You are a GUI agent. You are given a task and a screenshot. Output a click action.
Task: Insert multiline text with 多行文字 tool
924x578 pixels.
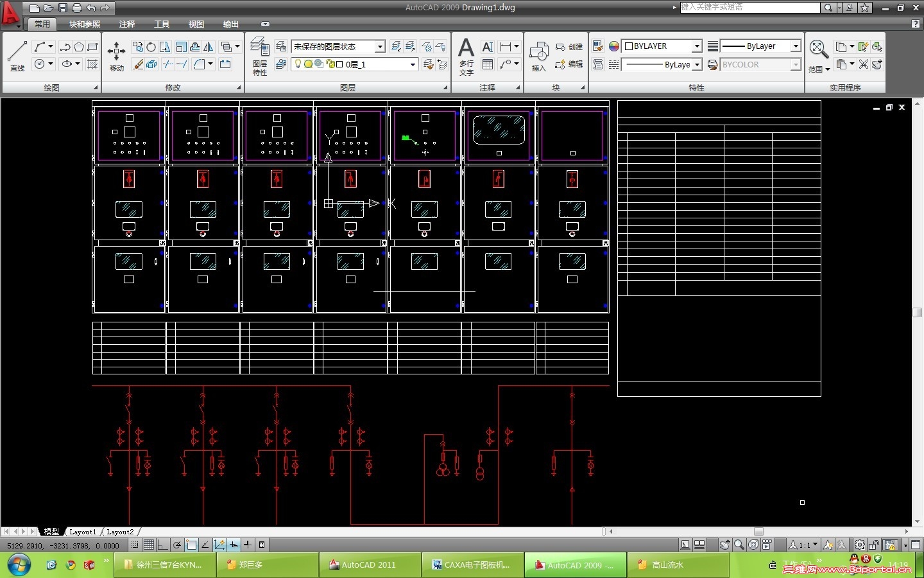pyautogui.click(x=466, y=57)
